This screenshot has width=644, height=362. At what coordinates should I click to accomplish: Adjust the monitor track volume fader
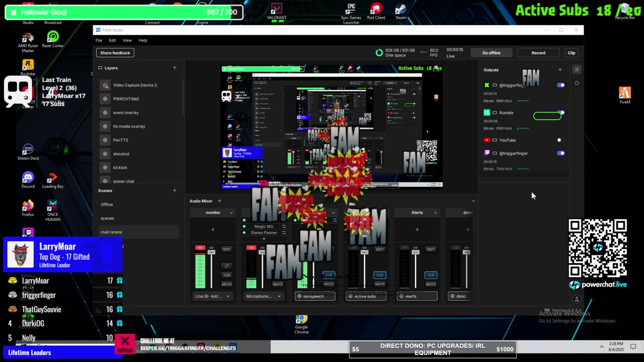click(211, 252)
